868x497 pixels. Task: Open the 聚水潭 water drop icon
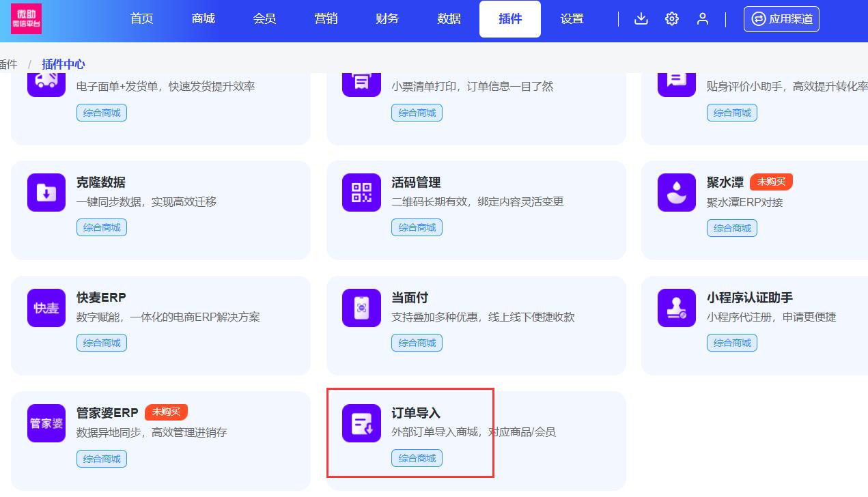pyautogui.click(x=677, y=193)
